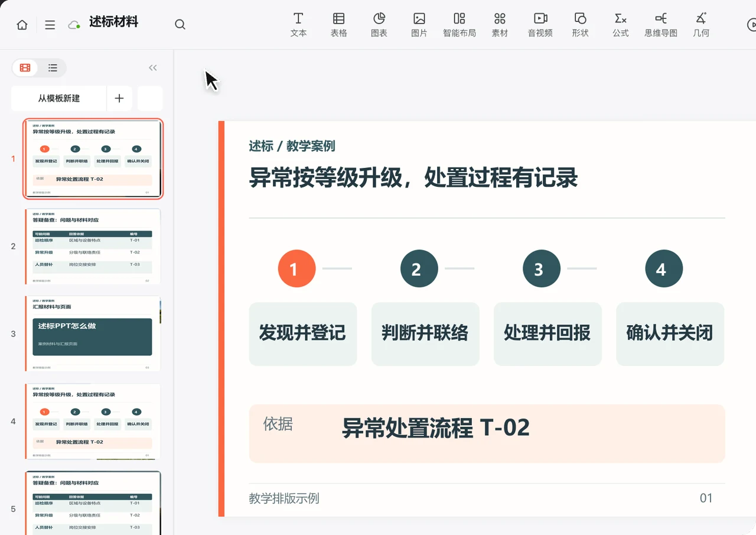
Task: Open the 几何 geometry tool
Action: (x=701, y=25)
